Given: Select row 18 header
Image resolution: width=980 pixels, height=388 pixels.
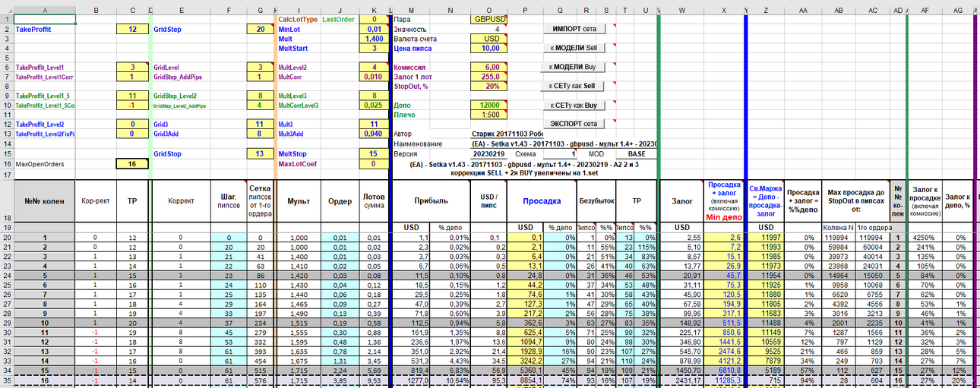Looking at the screenshot, I should [7, 201].
